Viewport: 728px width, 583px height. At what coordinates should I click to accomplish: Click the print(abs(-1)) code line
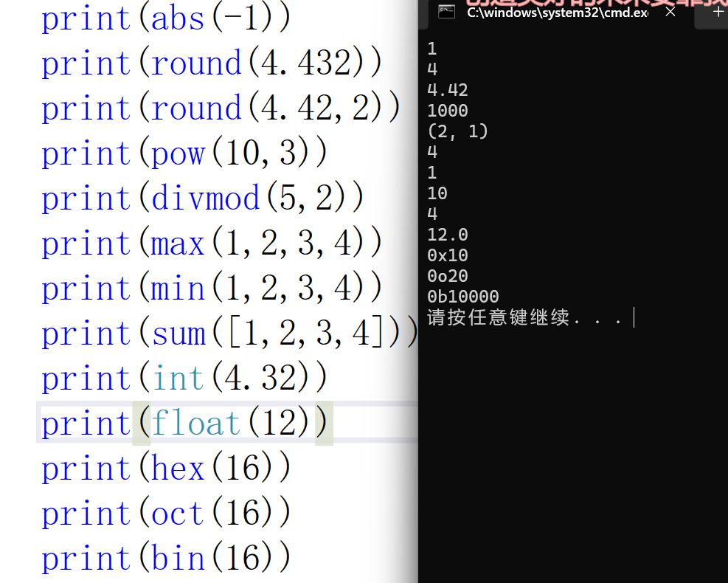click(x=166, y=19)
